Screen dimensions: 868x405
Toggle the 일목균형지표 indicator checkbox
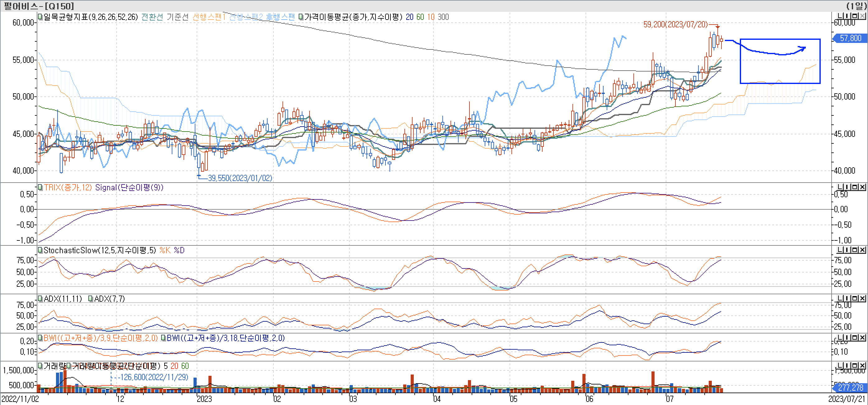[x=40, y=17]
